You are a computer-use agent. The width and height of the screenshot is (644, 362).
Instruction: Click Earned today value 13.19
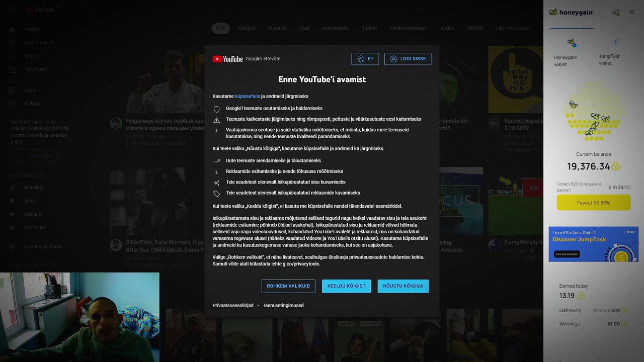pos(567,296)
